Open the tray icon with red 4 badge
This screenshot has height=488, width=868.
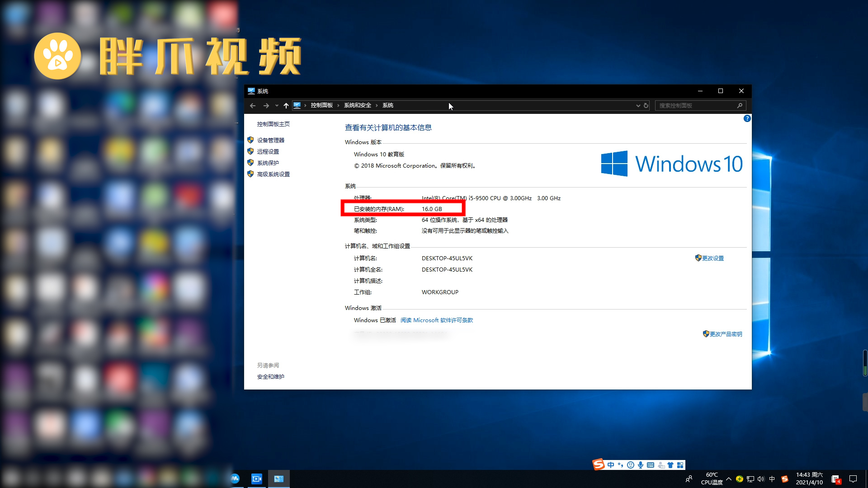[x=835, y=479]
